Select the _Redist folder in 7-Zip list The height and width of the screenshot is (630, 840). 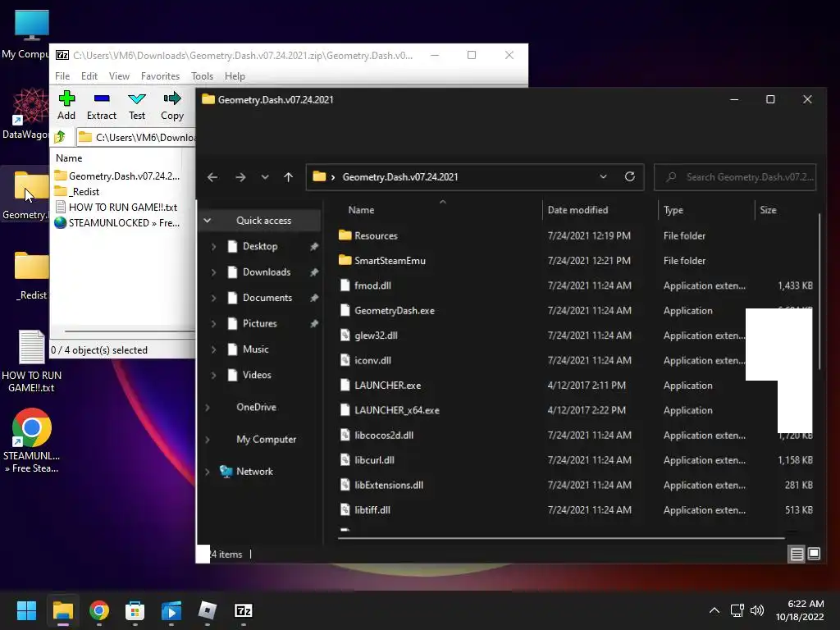coord(77,192)
